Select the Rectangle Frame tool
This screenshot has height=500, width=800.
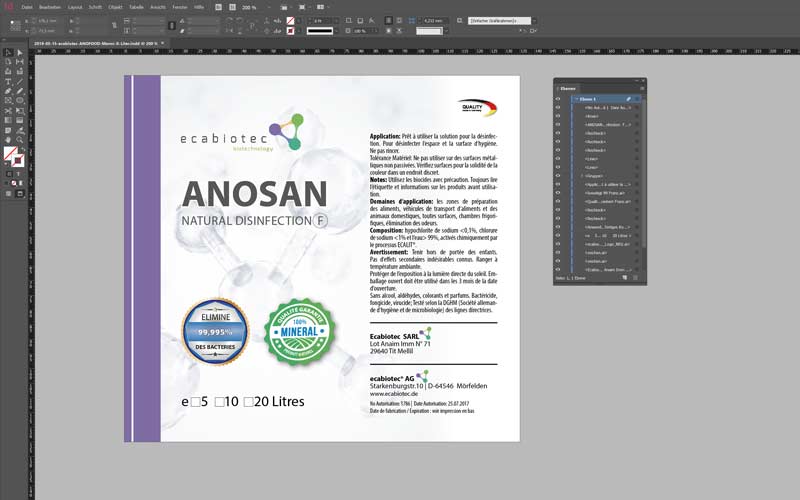[x=8, y=101]
